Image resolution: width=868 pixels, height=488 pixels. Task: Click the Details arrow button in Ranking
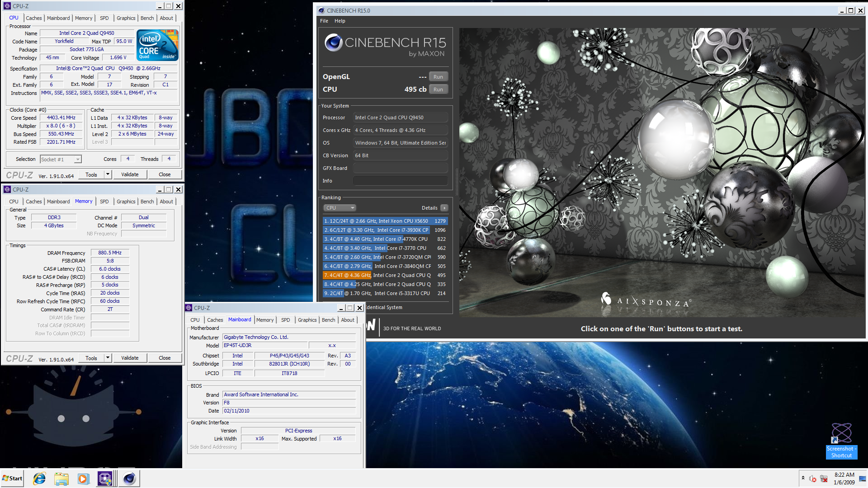click(444, 208)
